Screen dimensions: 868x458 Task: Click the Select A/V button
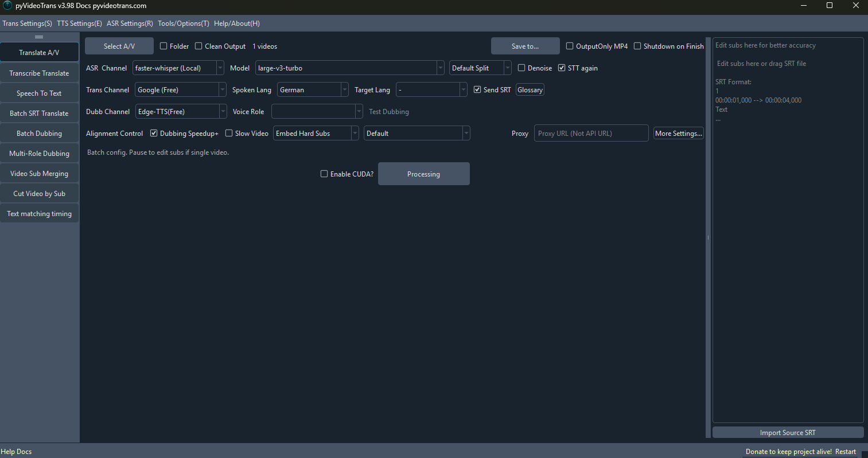click(119, 46)
